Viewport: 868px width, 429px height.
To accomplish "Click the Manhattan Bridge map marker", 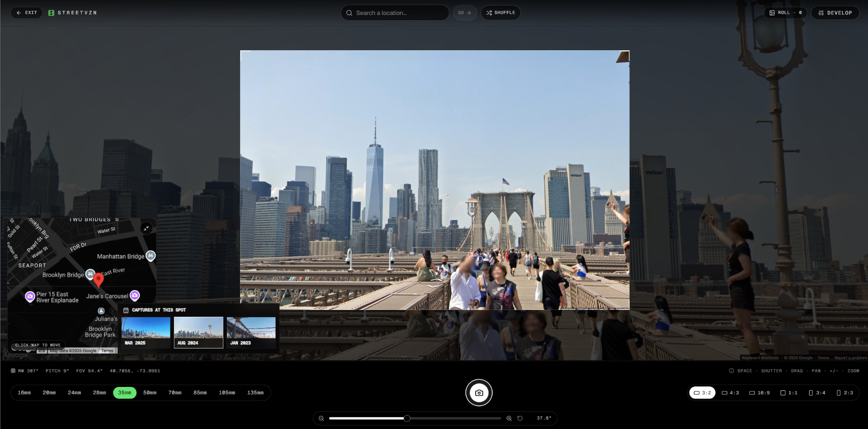I will tap(151, 256).
